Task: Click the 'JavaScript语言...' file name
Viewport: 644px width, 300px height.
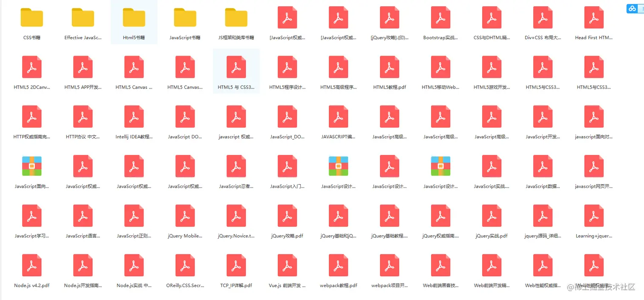Action: [x=83, y=236]
